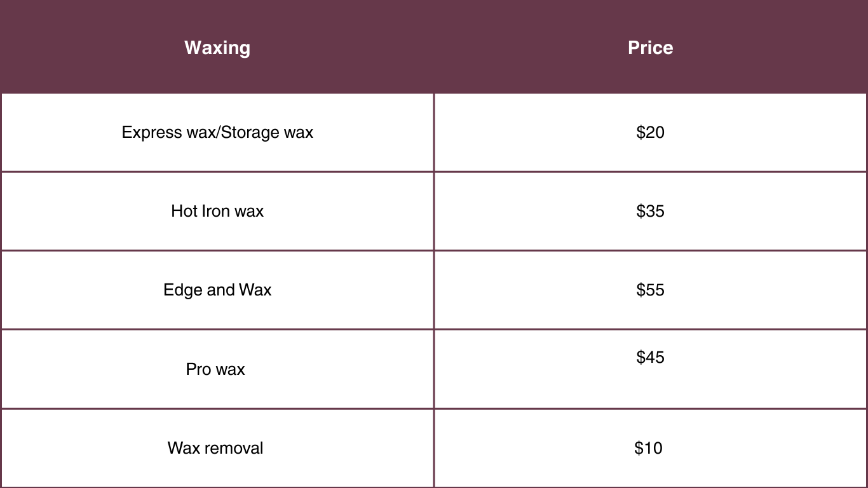This screenshot has width=868, height=488.
Task: Click the border between Express wax and Hot Iron wax rows
Action: (217, 172)
